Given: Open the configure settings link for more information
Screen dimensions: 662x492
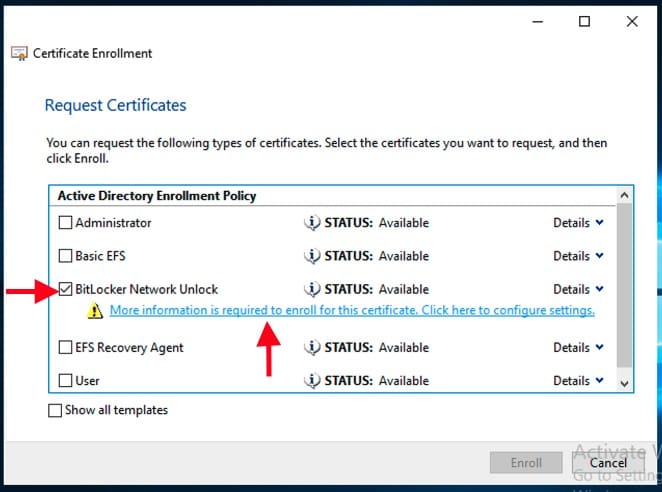Looking at the screenshot, I should (352, 311).
